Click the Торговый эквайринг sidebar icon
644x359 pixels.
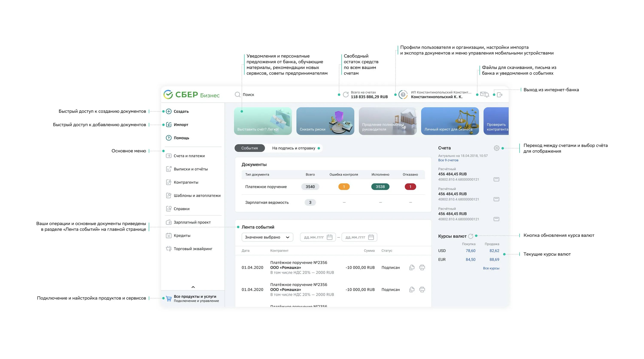point(169,249)
